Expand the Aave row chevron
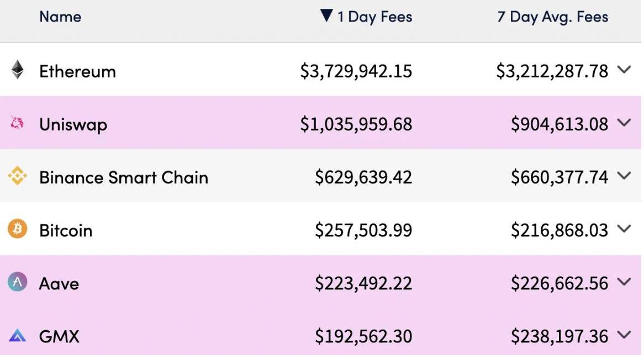Screen dimensions: 644x355 click(x=624, y=282)
